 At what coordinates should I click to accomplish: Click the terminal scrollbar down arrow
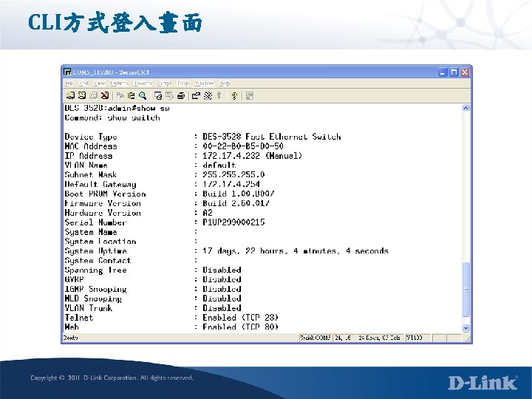465,328
